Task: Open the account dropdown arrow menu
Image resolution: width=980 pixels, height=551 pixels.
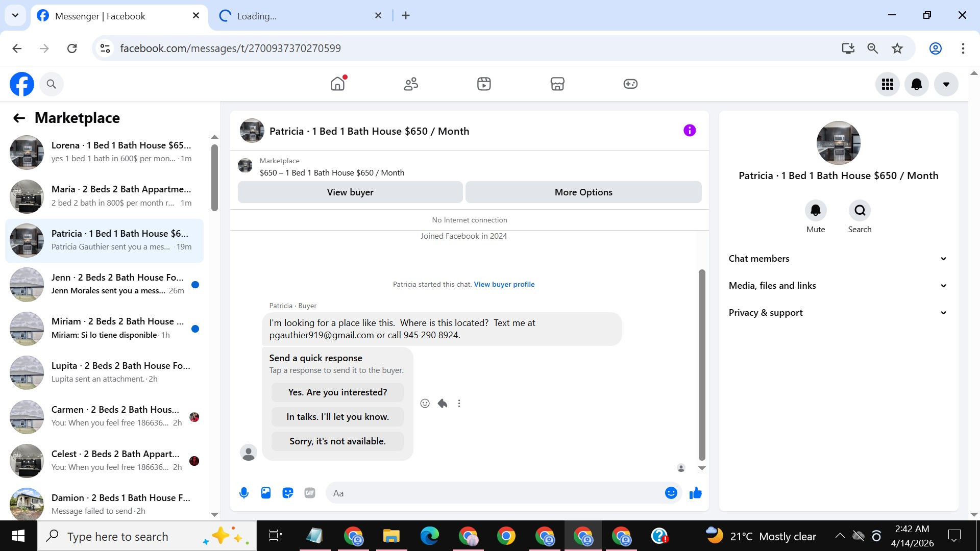Action: pos(946,84)
